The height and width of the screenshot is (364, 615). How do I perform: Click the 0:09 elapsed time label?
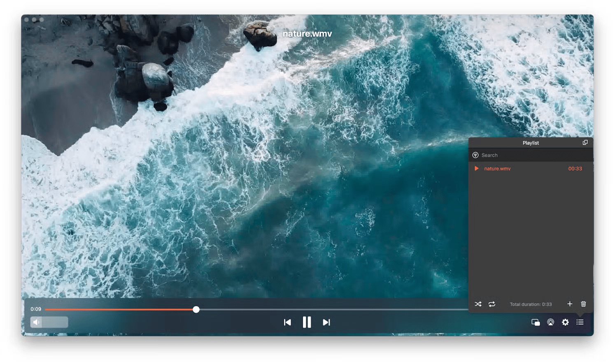36,309
